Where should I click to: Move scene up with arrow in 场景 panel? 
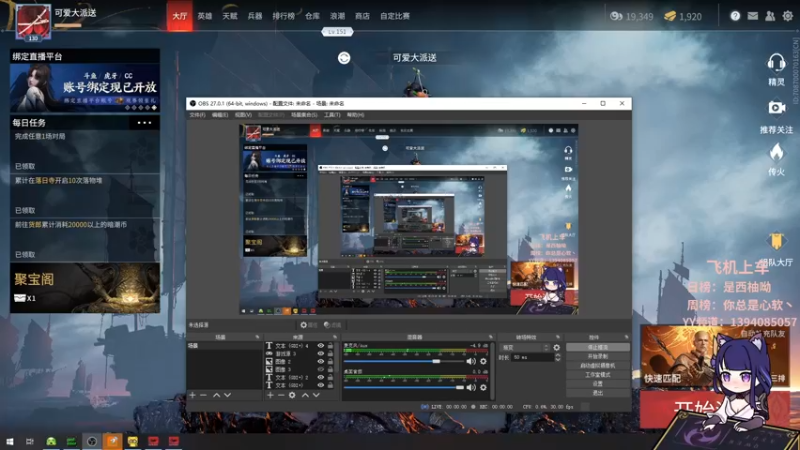click(x=216, y=395)
